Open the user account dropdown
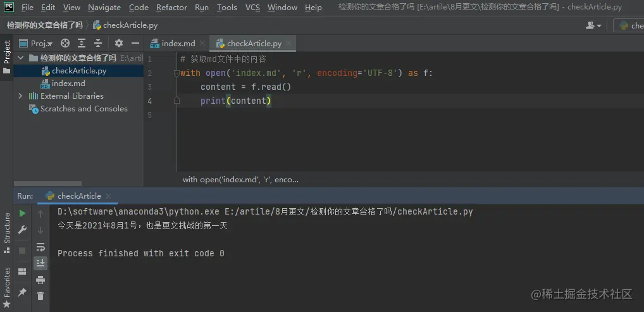Image resolution: width=644 pixels, height=312 pixels. [x=593, y=25]
